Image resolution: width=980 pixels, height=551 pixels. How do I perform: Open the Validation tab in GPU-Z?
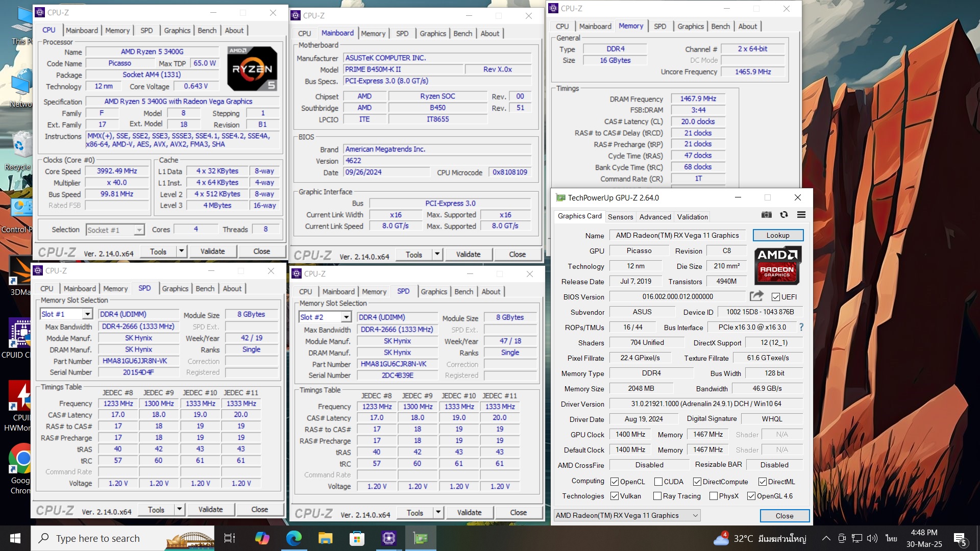[x=692, y=217]
